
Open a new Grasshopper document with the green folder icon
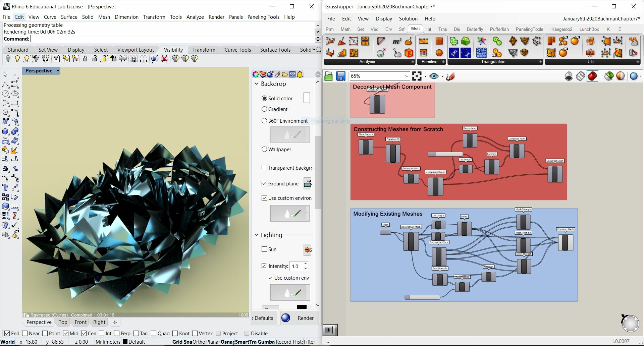[x=328, y=76]
